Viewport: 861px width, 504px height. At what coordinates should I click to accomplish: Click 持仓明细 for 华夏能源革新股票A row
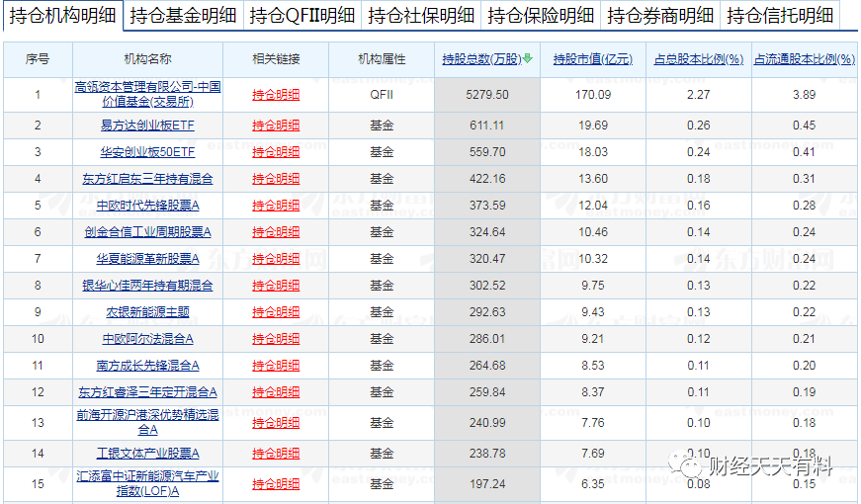[x=276, y=259]
